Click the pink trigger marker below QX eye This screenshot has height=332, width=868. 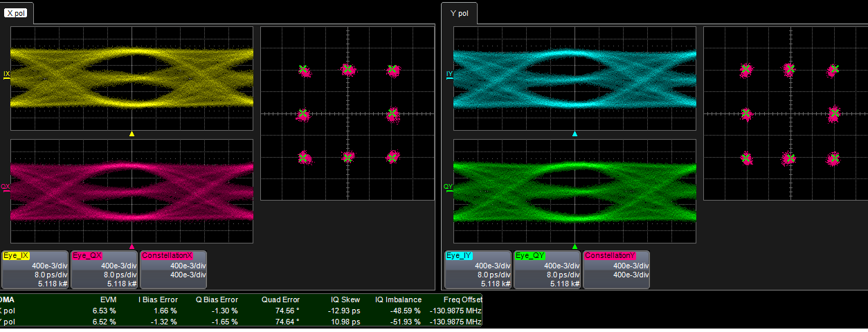tap(132, 246)
